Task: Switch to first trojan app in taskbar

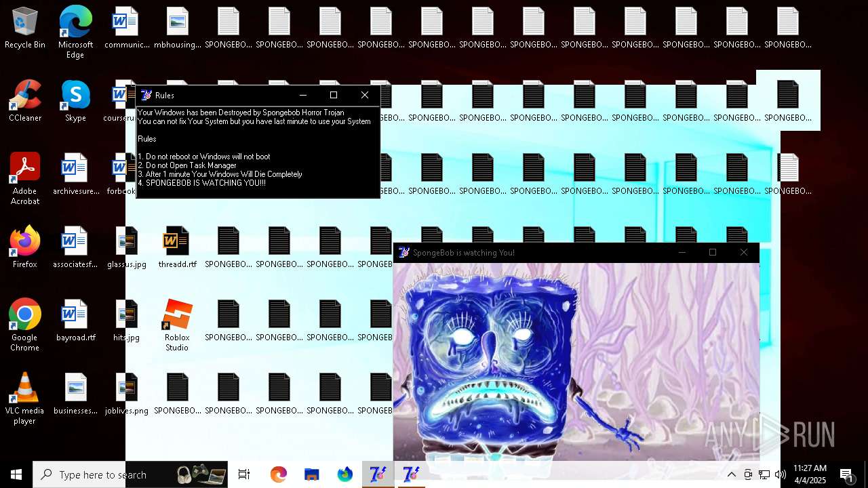Action: 378,474
